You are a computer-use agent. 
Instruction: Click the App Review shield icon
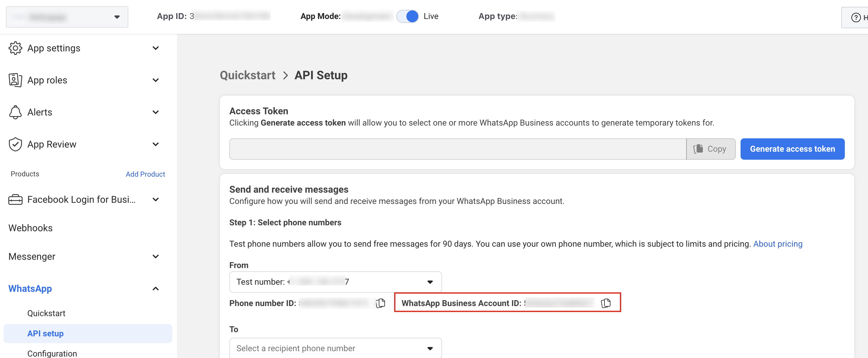15,144
